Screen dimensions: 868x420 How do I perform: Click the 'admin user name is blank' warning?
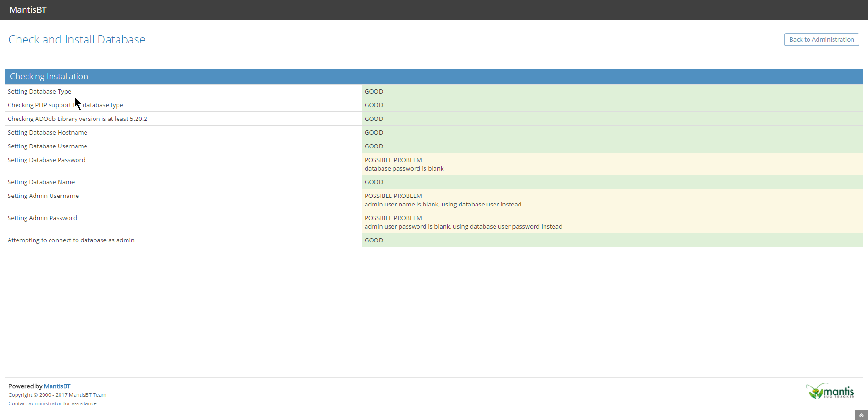[443, 205]
